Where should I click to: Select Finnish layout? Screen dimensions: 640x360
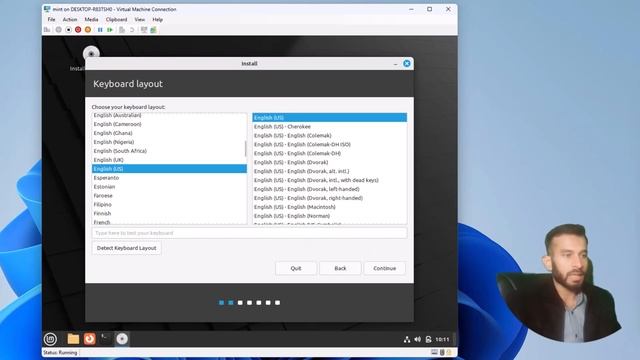pos(169,213)
